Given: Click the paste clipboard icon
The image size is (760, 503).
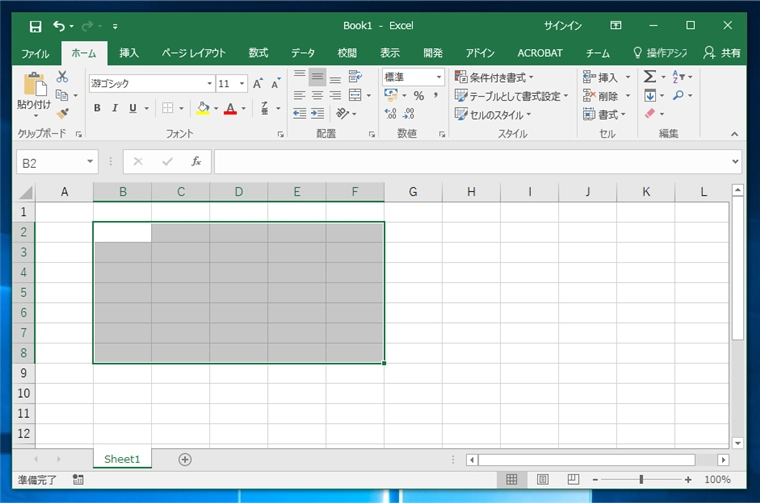Looking at the screenshot, I should click(x=34, y=84).
